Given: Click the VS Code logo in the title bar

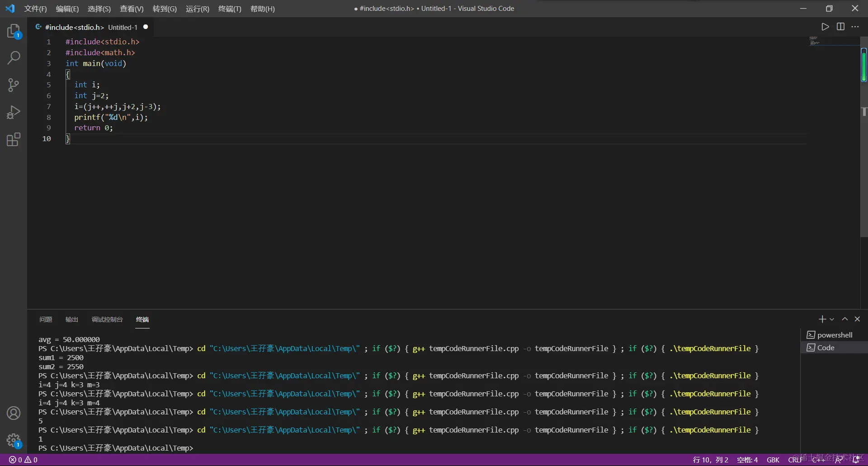Looking at the screenshot, I should click(10, 9).
